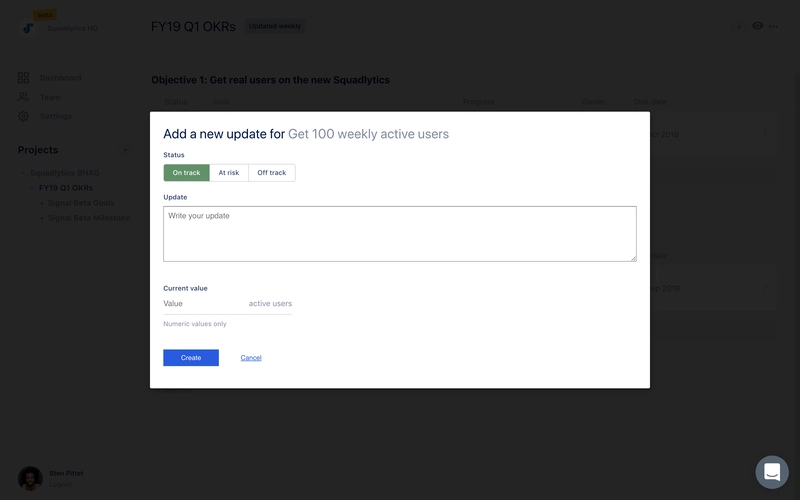Click the Create button
This screenshot has width=800, height=500.
pyautogui.click(x=191, y=358)
